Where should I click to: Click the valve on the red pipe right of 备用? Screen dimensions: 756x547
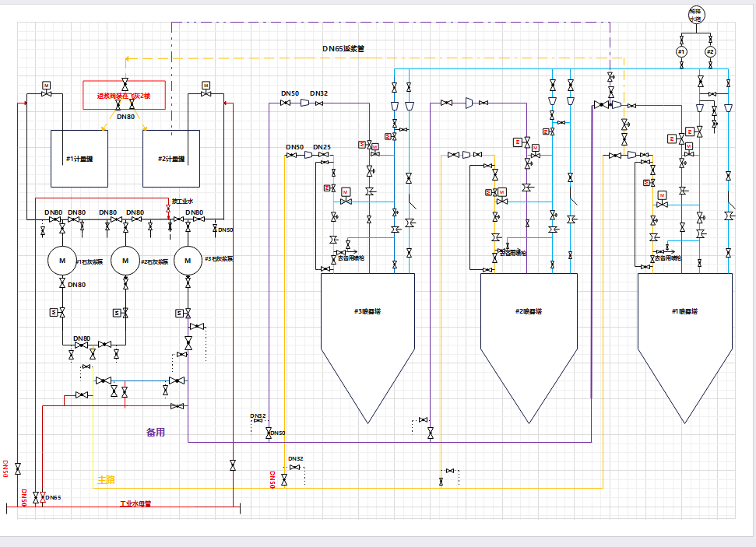coord(177,406)
